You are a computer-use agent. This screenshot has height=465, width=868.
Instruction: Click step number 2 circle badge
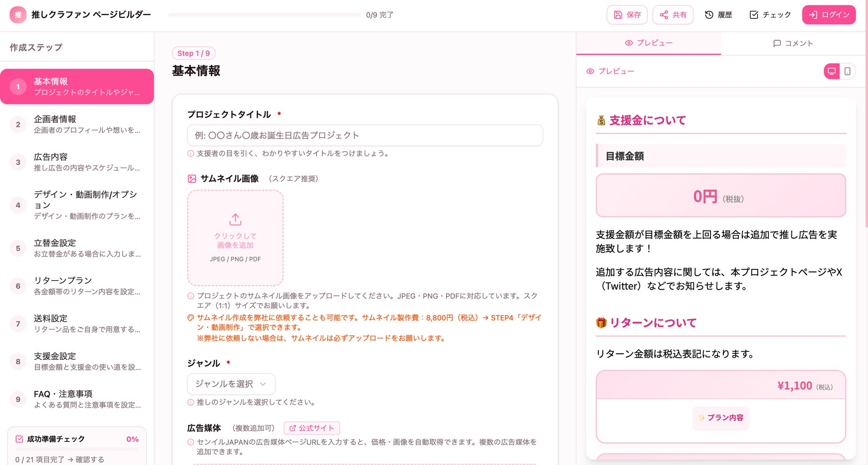[18, 124]
